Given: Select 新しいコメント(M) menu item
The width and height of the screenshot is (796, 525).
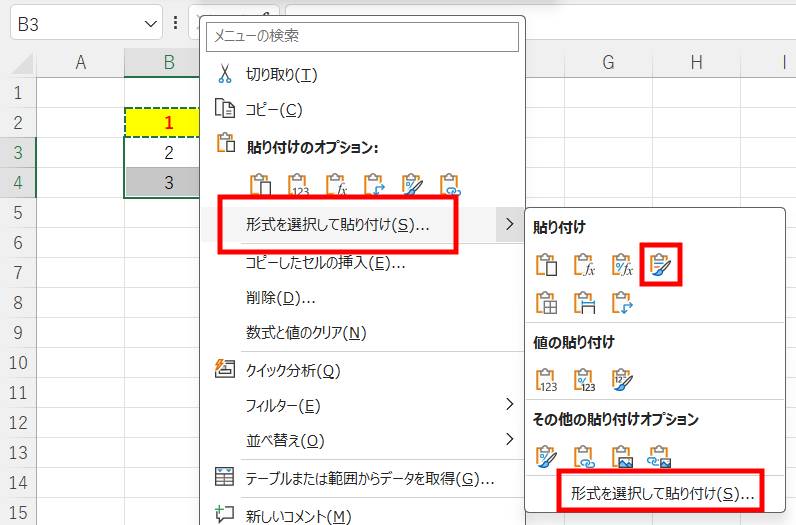Looking at the screenshot, I should 362,515.
